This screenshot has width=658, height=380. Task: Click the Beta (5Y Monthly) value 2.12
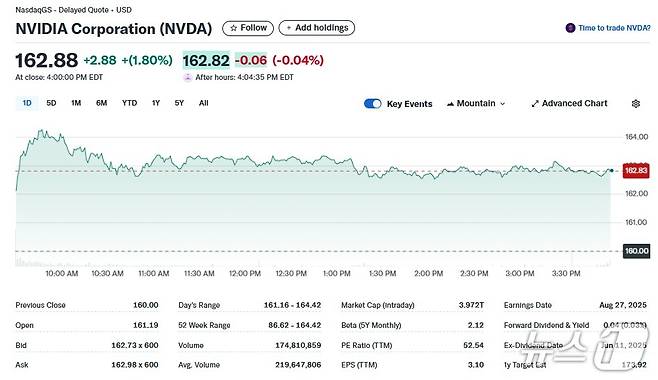point(476,325)
